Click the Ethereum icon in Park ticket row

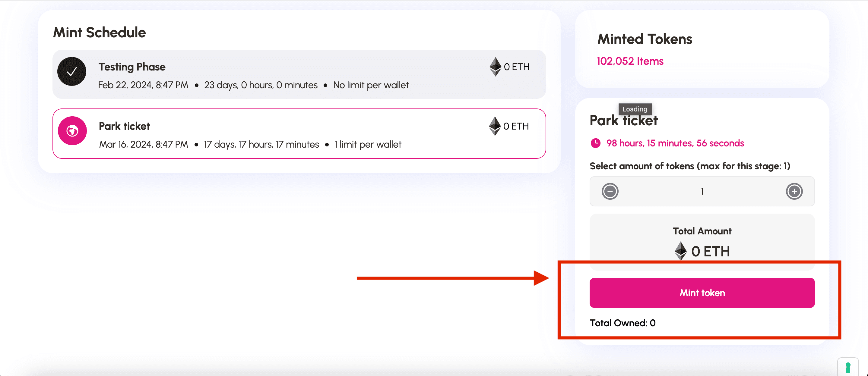tap(495, 126)
